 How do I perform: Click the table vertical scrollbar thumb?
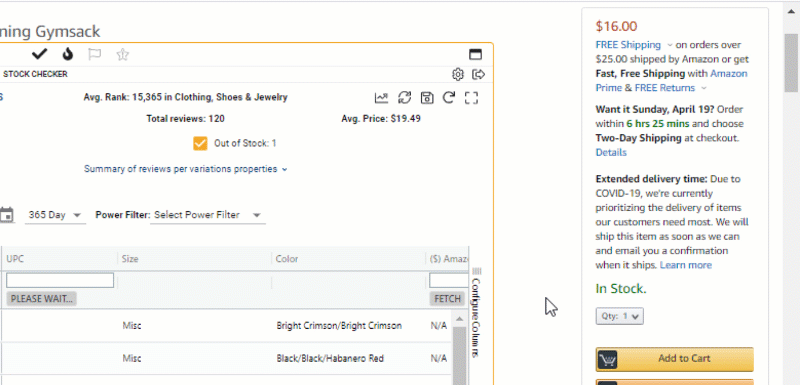point(459,356)
